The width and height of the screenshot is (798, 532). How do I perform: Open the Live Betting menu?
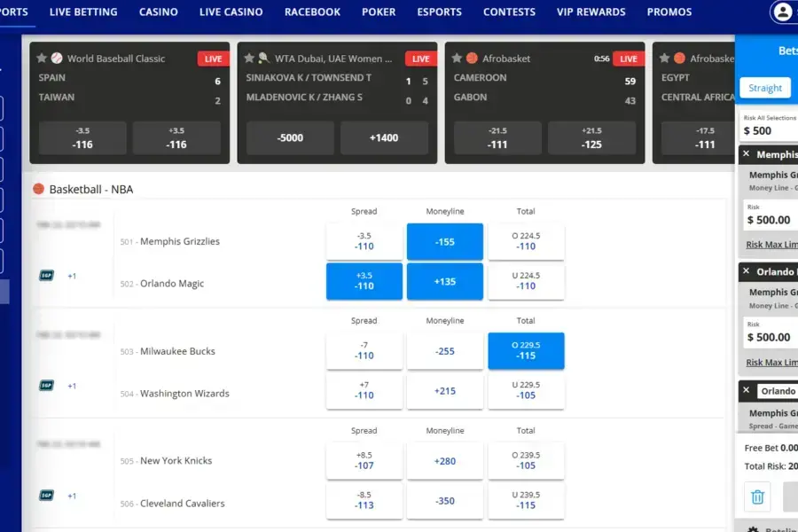pyautogui.click(x=83, y=12)
